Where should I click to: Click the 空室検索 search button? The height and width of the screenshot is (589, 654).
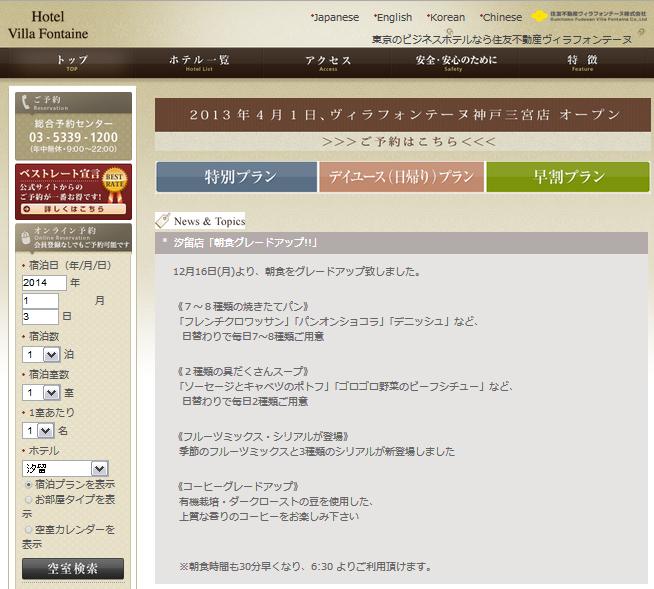(73, 568)
